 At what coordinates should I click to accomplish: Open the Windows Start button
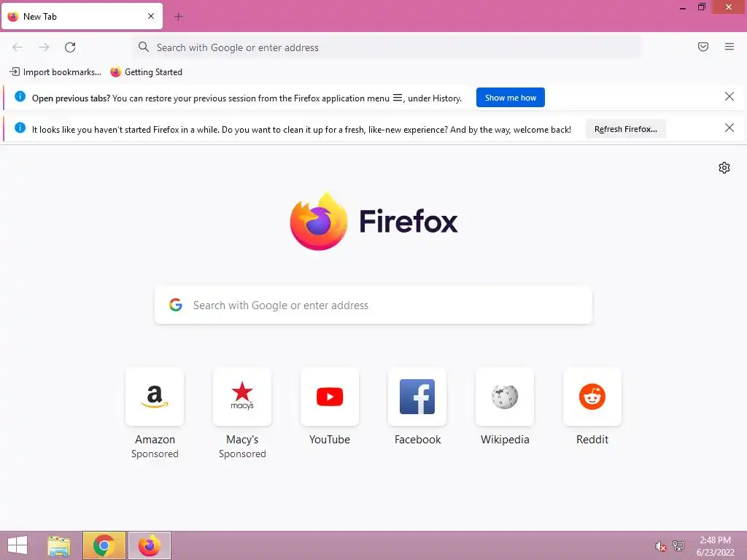[18, 545]
